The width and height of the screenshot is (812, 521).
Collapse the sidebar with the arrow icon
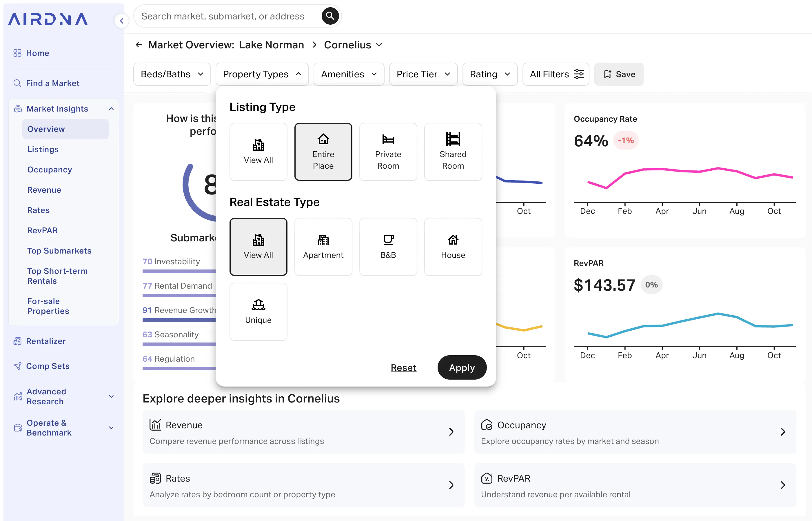point(121,21)
